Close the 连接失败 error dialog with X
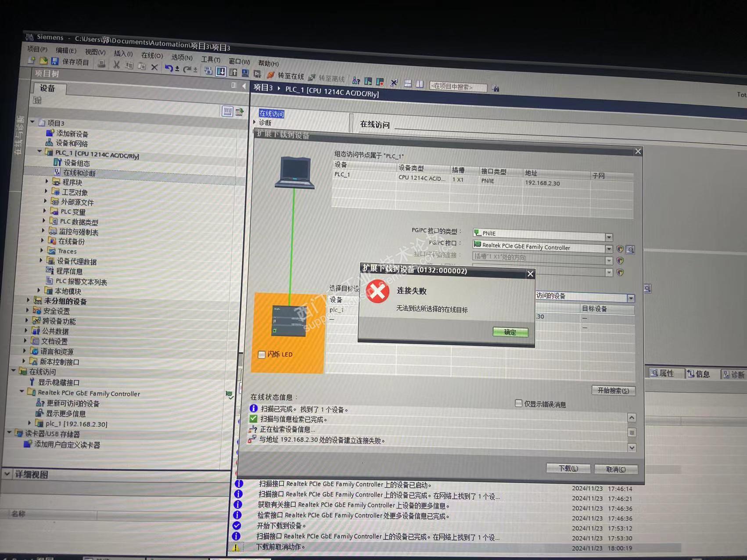This screenshot has height=560, width=747. point(530,274)
